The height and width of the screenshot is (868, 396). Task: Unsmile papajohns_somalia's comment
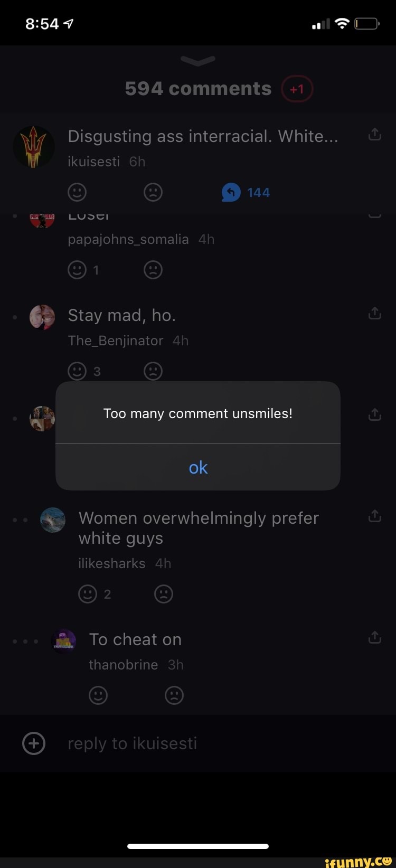click(153, 270)
